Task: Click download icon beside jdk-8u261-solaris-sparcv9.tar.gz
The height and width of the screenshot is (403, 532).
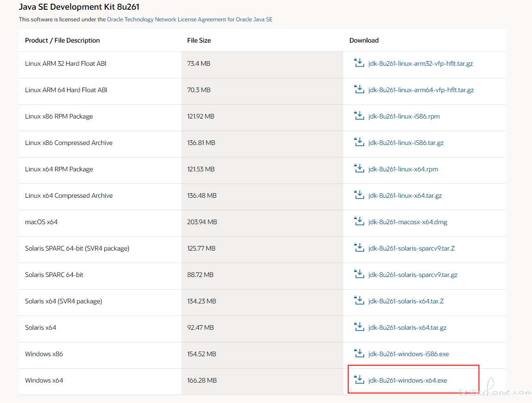Action: coord(359,274)
